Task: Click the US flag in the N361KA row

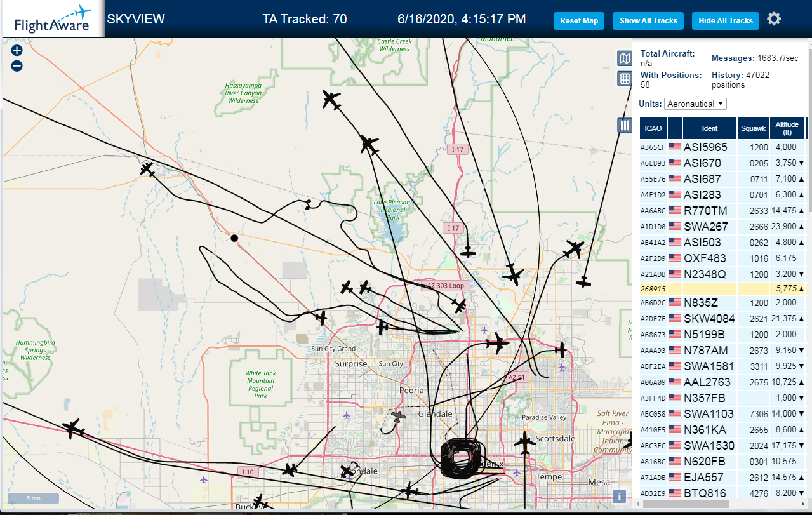Action: tap(675, 430)
